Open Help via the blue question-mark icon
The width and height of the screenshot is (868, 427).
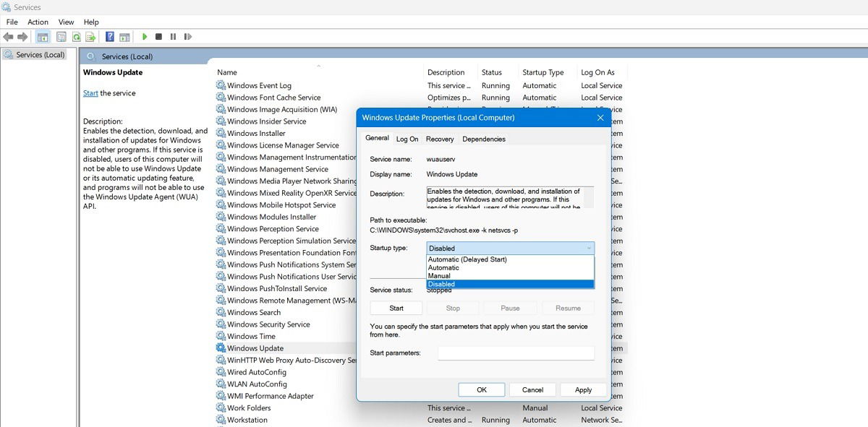[x=110, y=37]
